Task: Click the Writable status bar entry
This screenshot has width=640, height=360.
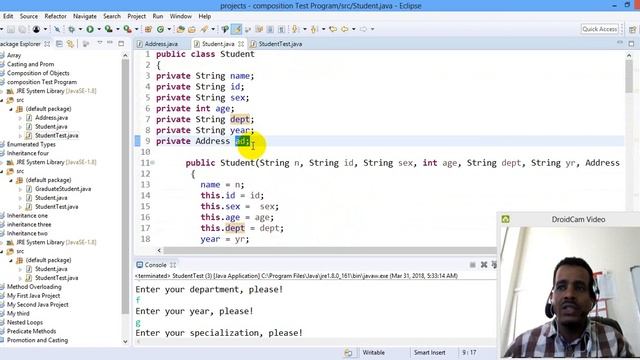Action: [x=373, y=353]
